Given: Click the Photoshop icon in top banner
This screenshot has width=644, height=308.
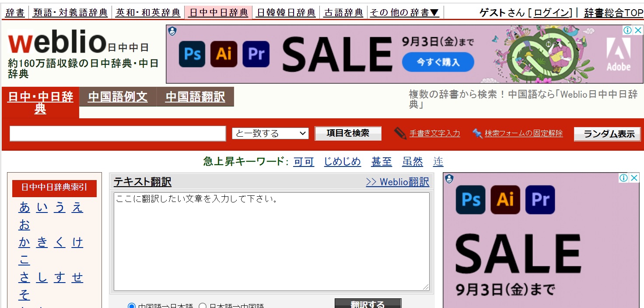Looking at the screenshot, I should pos(192,54).
